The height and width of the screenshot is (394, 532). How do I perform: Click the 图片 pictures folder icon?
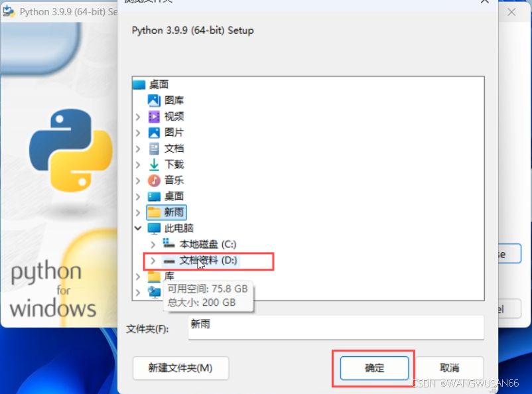(x=154, y=133)
